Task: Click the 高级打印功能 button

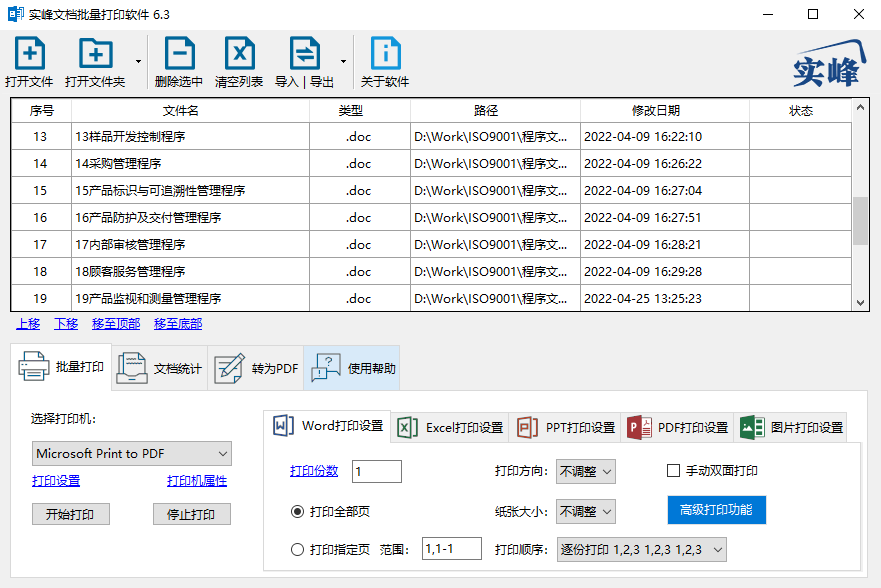Action: pos(716,510)
